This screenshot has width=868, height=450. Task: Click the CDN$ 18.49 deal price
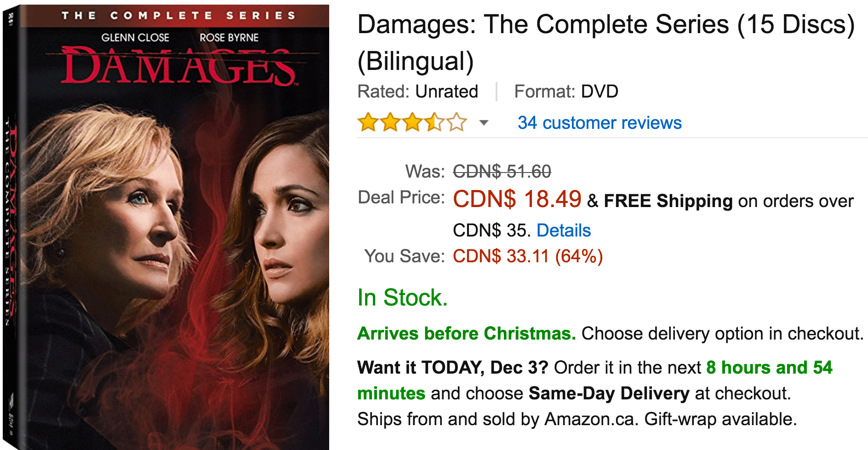[517, 199]
